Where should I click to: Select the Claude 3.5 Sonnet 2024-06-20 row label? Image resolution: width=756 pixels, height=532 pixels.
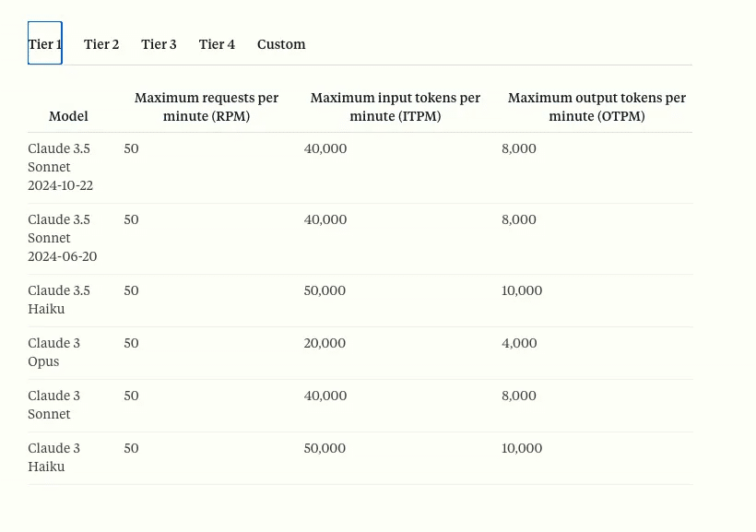point(62,238)
